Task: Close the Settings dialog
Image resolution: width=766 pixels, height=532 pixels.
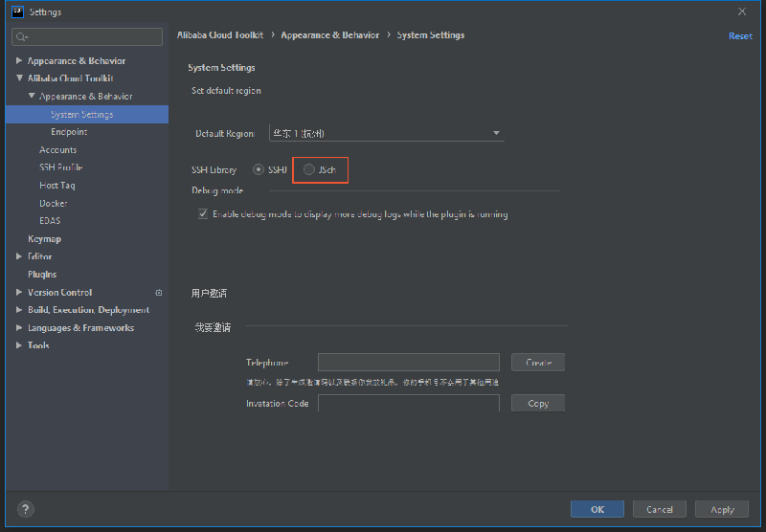Action: point(741,11)
